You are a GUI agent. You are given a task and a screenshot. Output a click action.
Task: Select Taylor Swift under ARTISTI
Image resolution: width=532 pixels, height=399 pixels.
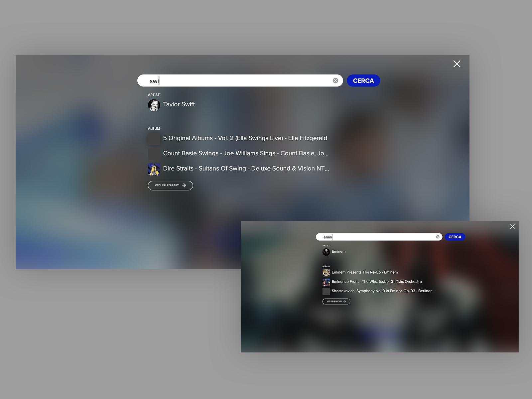tap(179, 104)
